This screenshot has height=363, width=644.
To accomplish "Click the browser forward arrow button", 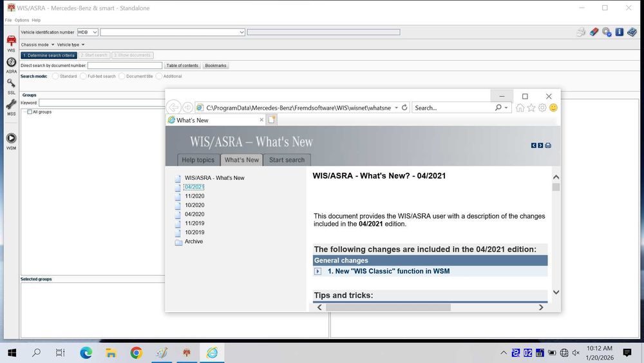I will [187, 107].
